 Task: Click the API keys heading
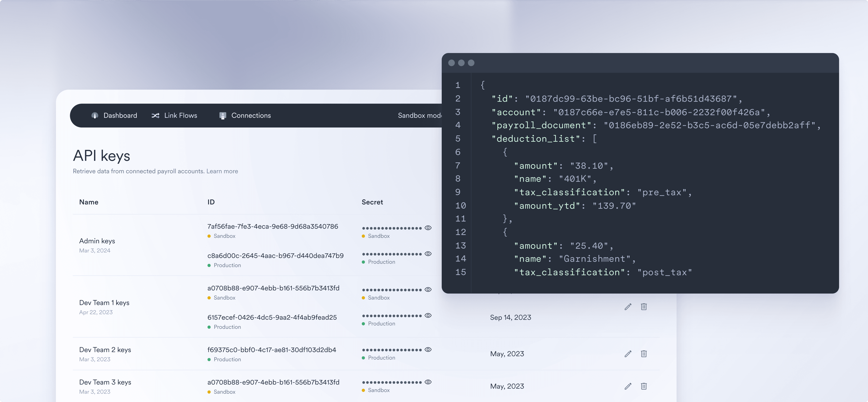point(102,156)
